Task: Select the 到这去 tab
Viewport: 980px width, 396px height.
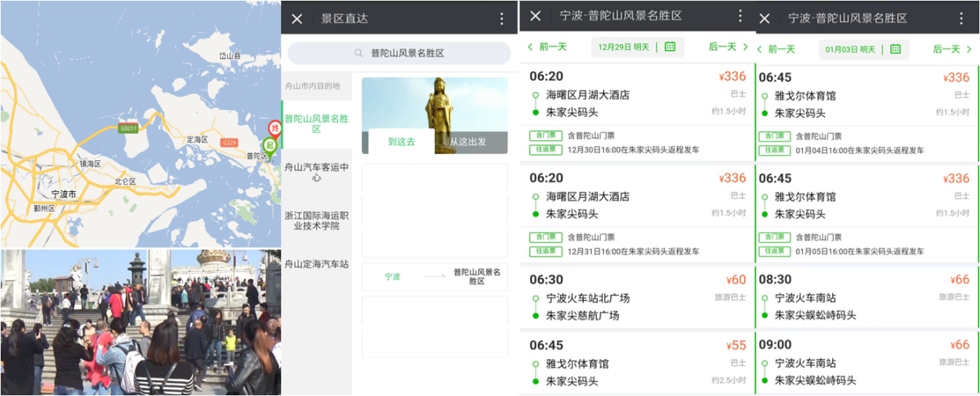Action: point(401,142)
